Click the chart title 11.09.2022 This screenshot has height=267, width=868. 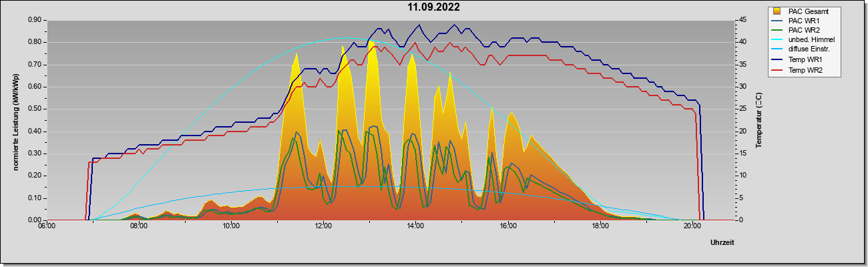click(433, 7)
